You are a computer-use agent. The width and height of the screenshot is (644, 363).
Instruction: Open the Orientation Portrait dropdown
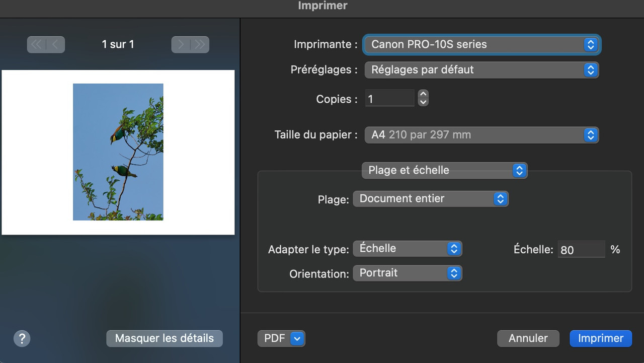click(408, 273)
